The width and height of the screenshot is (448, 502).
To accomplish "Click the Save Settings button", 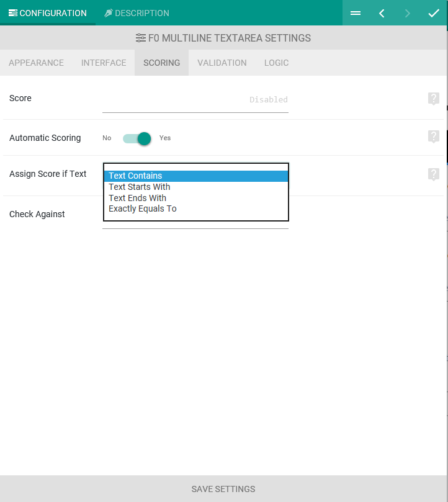I will (223, 489).
